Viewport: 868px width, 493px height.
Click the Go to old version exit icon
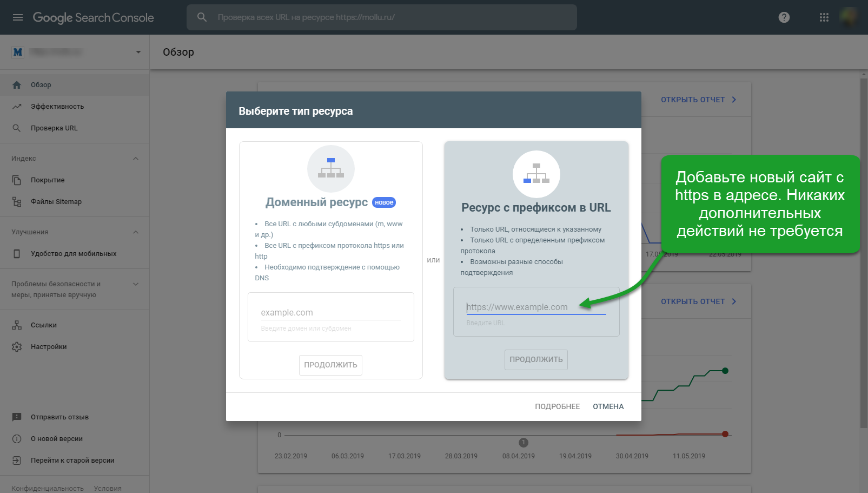pyautogui.click(x=17, y=461)
